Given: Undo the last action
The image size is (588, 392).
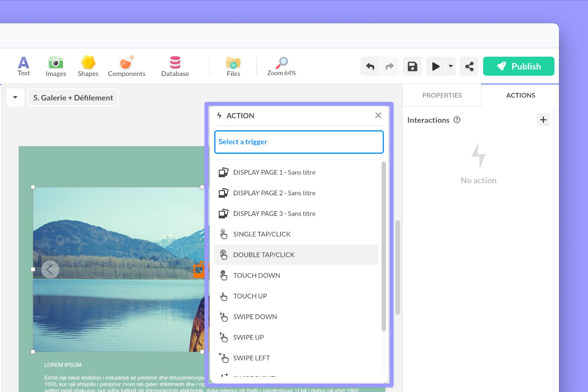Looking at the screenshot, I should point(370,66).
